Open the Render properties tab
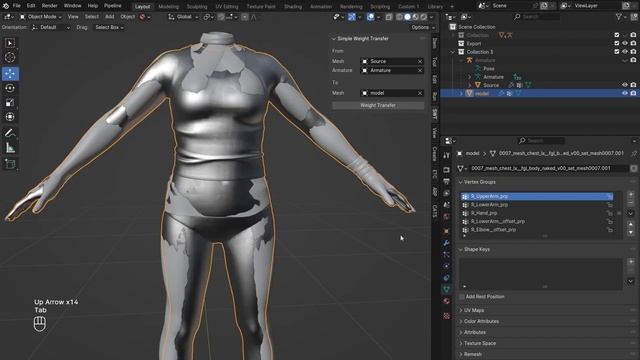Screen dimensions: 640x360 pos(446,170)
